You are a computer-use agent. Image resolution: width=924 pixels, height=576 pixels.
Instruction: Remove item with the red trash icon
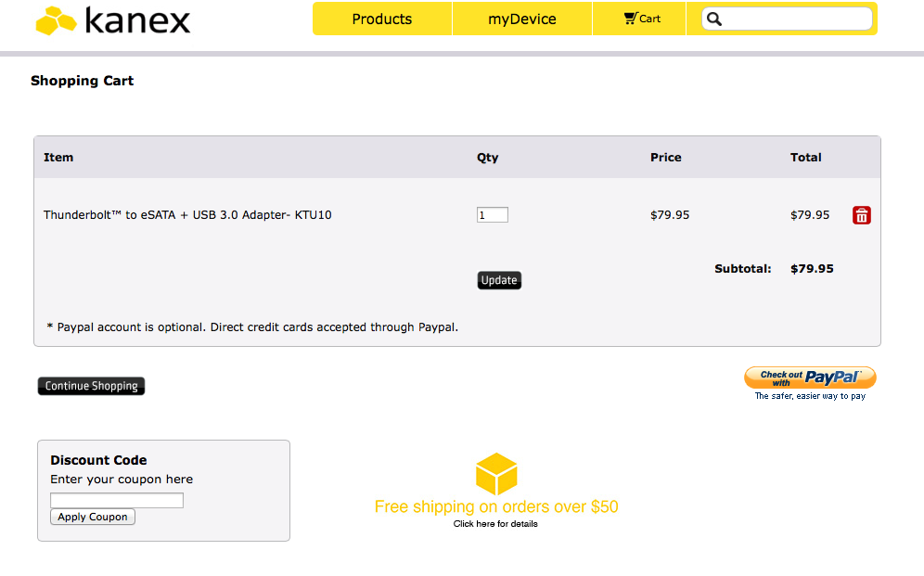click(x=862, y=215)
